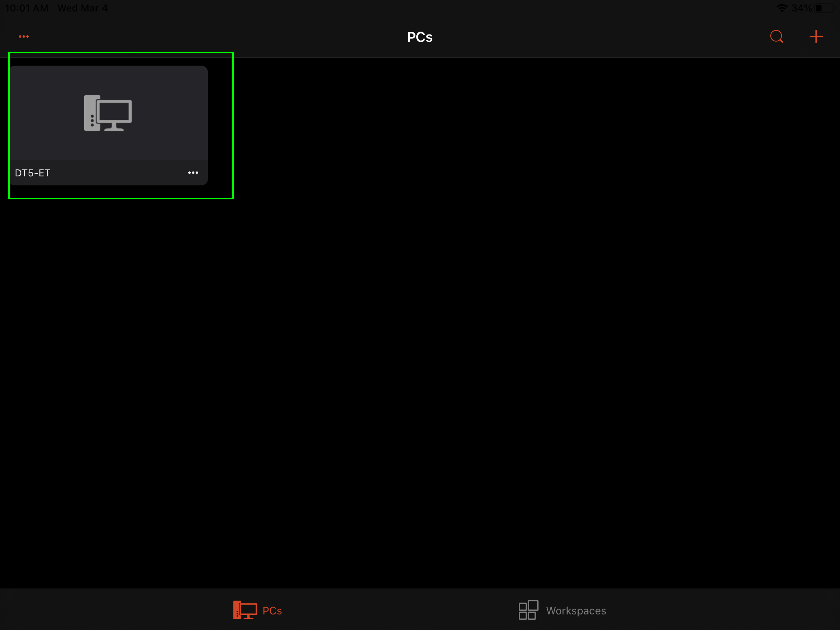Click the PCs header title
This screenshot has width=840, height=630.
[420, 37]
